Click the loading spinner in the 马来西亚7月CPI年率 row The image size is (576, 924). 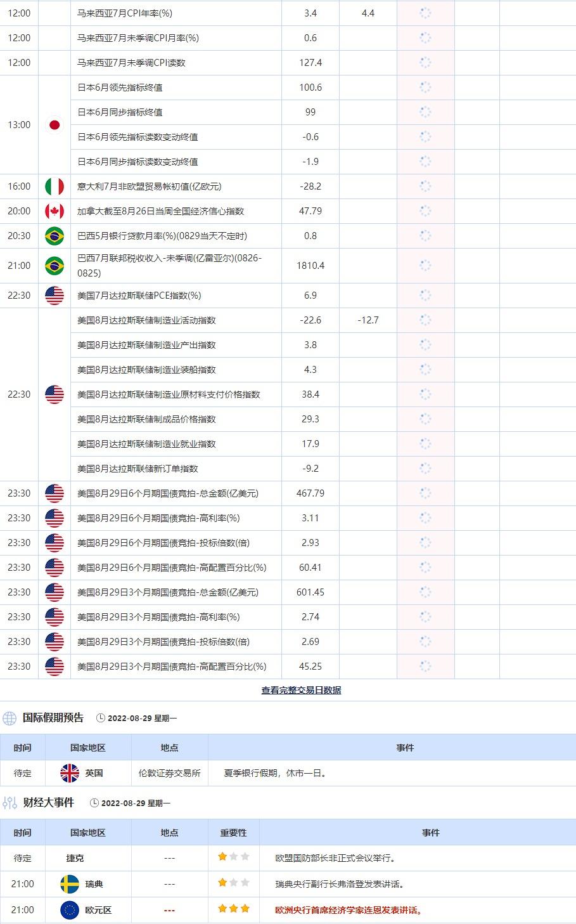pos(425,13)
